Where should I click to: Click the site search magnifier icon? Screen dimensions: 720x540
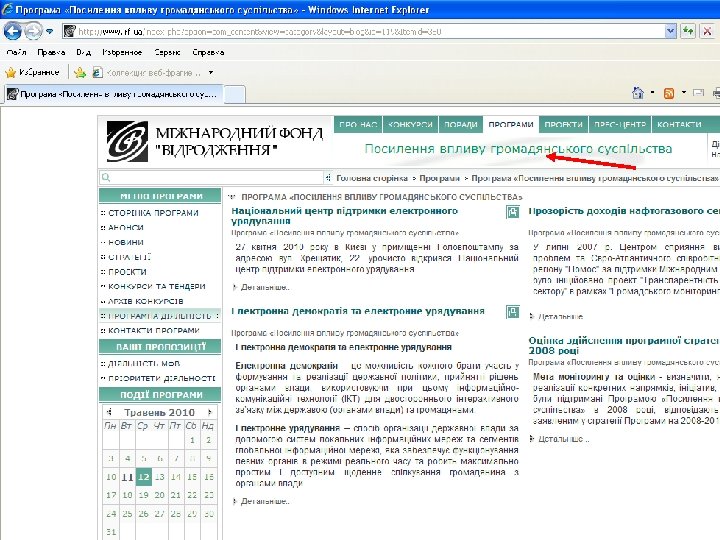point(106,178)
